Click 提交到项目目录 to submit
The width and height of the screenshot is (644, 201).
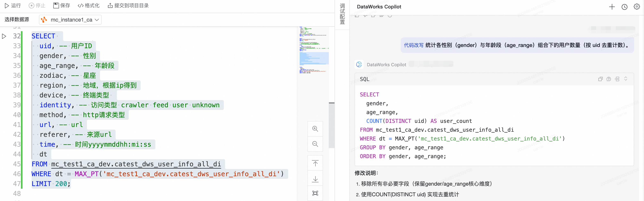(x=128, y=6)
